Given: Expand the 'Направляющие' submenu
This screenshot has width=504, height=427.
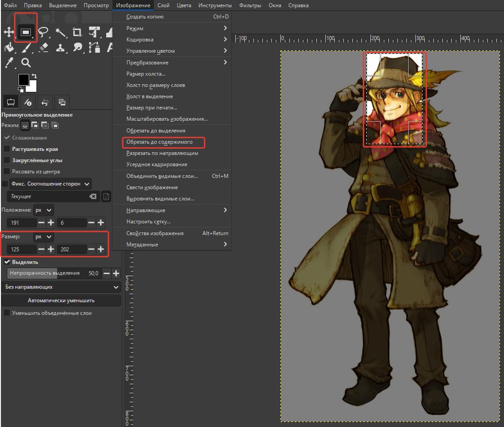Looking at the screenshot, I should pos(172,210).
